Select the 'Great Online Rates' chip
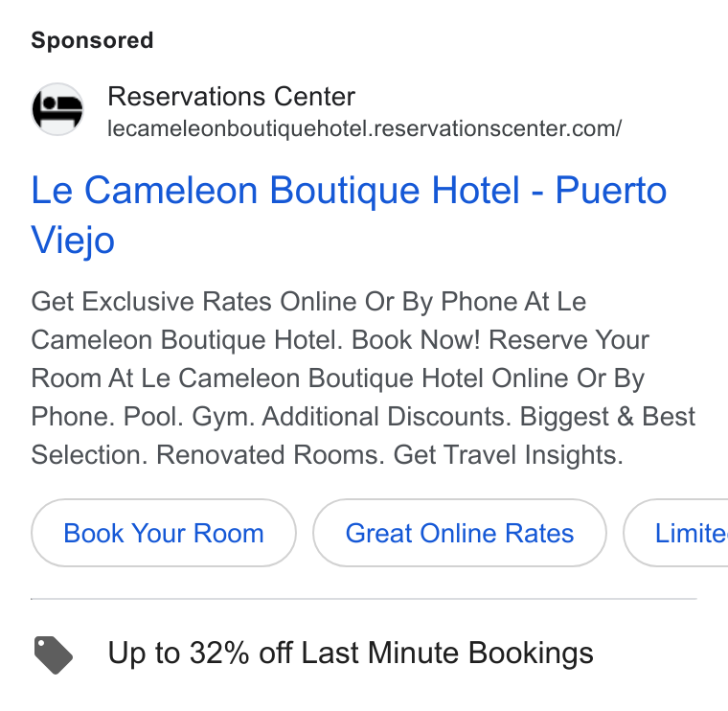Image resolution: width=728 pixels, height=711 pixels. click(x=460, y=533)
